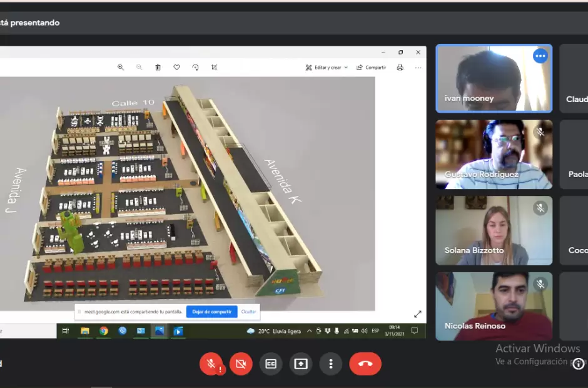Rotate the image in Photos toolbar

point(195,68)
